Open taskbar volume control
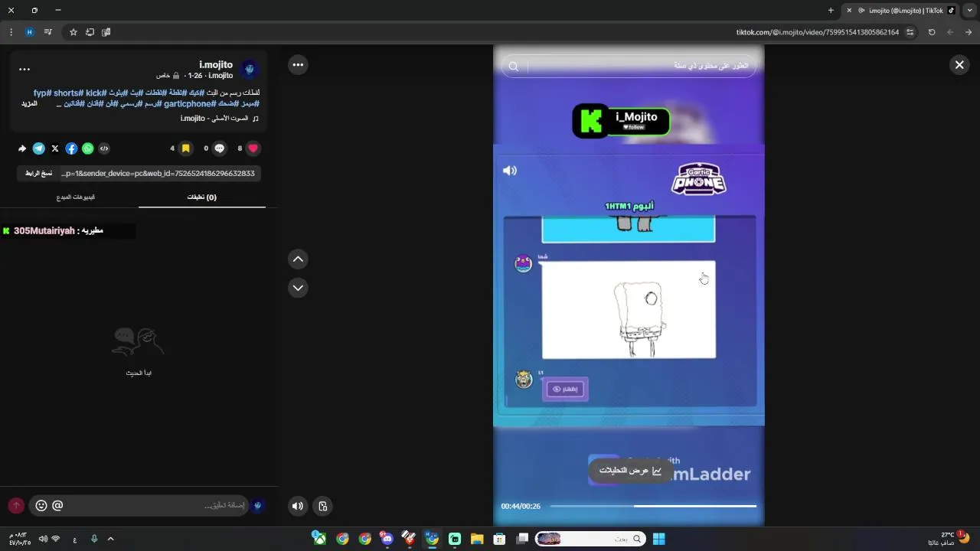This screenshot has height=551, width=980. 43,539
